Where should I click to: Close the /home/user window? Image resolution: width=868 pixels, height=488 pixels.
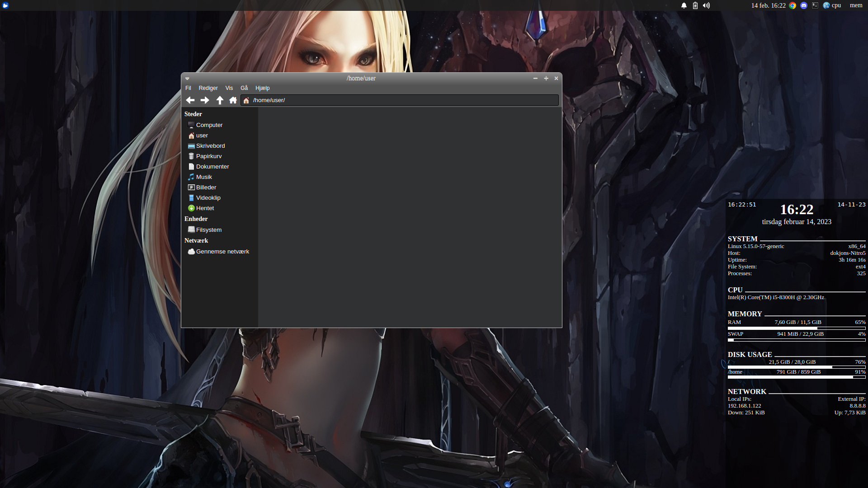pos(557,78)
